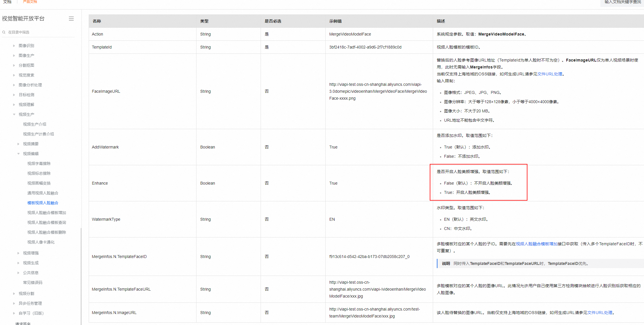Open 通用视频人脸融合 page
Screen dimensions: 644x325
(43, 193)
